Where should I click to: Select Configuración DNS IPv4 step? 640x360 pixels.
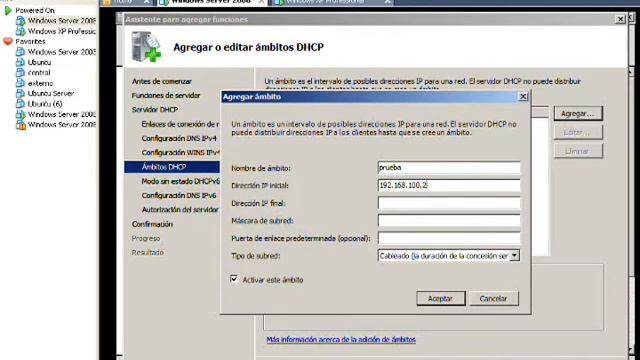point(179,138)
